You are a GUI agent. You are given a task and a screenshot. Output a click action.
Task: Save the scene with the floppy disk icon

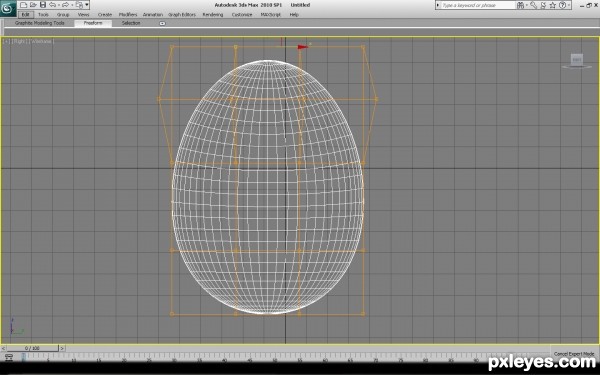(x=43, y=5)
